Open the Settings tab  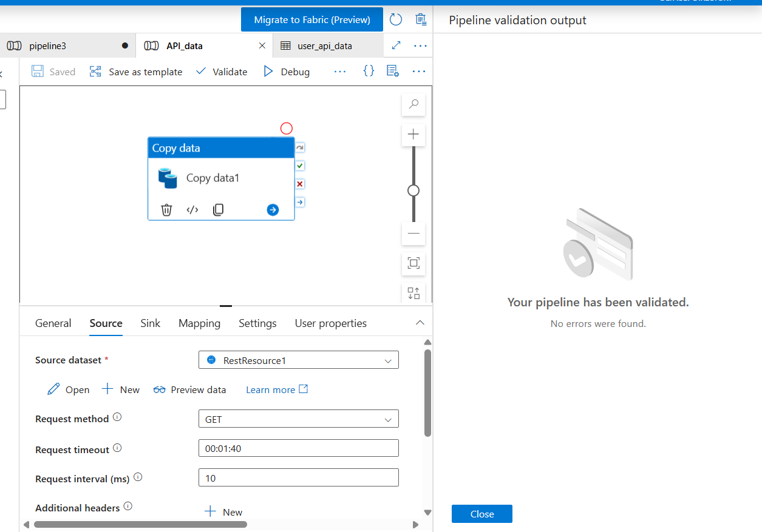point(257,323)
